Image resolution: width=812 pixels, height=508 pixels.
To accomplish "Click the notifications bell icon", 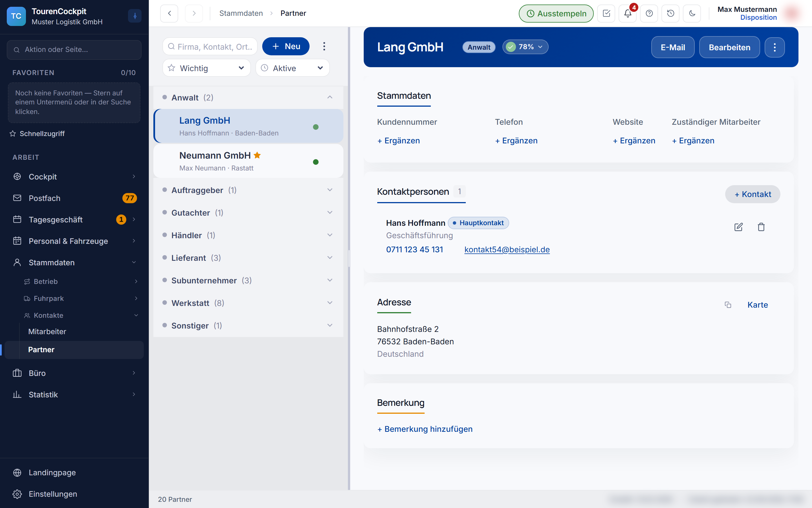I will 627,14.
